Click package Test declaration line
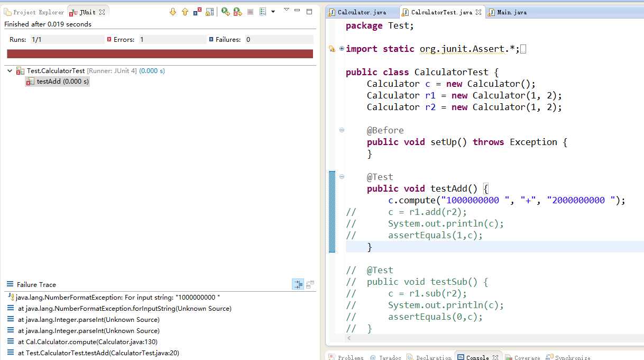Image resolution: width=644 pixels, height=360 pixels. coord(380,25)
